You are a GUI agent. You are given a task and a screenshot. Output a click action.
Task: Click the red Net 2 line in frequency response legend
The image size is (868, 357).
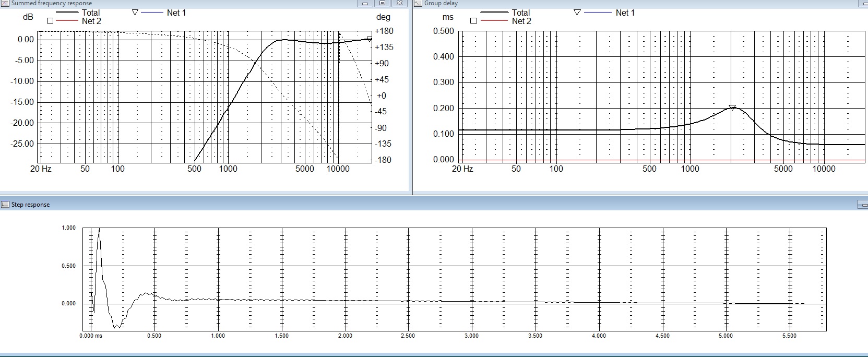tap(67, 21)
